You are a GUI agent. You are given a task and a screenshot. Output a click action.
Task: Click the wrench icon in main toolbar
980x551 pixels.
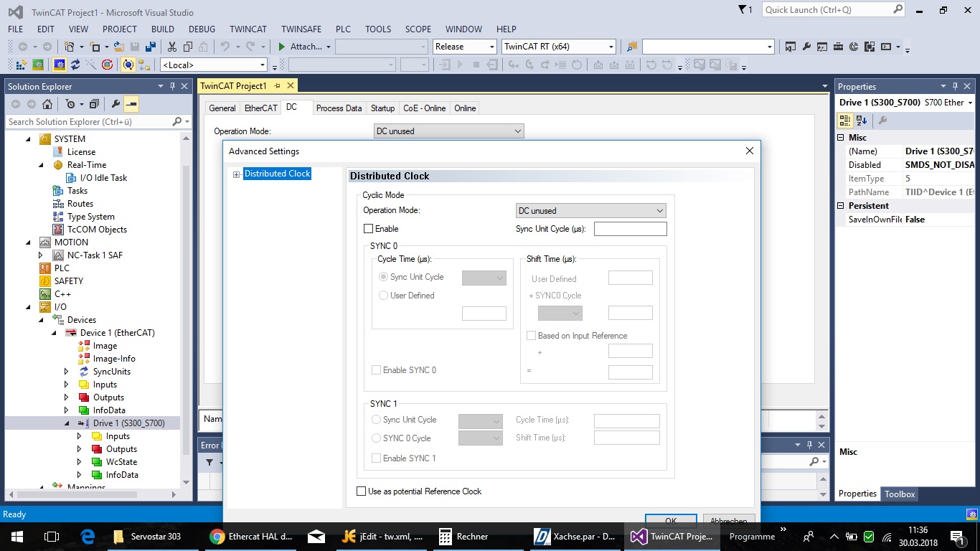806,47
